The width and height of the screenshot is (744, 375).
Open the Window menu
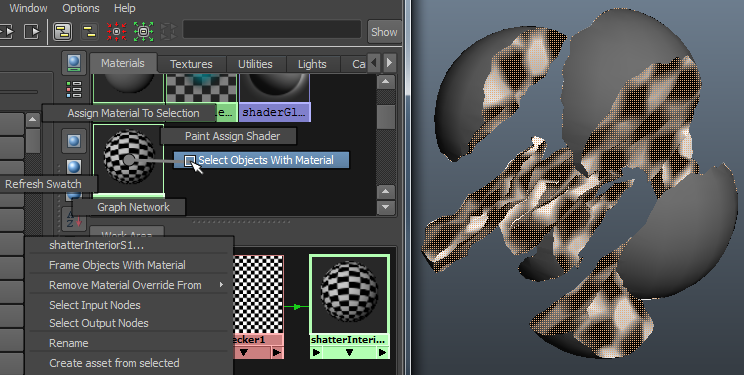[28, 8]
